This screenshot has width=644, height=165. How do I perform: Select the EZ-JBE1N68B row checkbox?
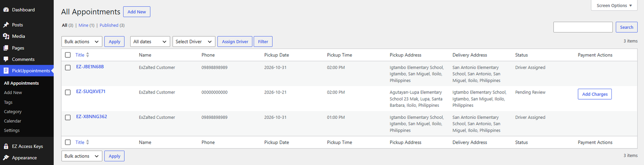(68, 67)
